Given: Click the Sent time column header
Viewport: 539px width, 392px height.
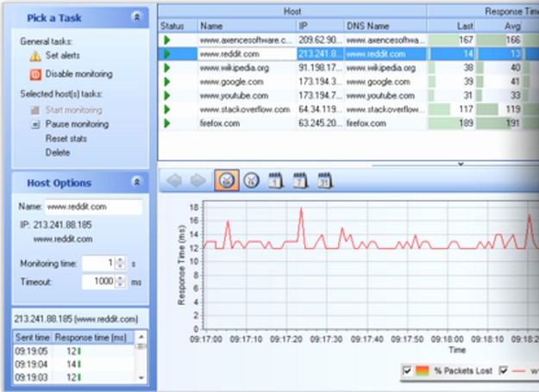Looking at the screenshot, I should coord(32,338).
